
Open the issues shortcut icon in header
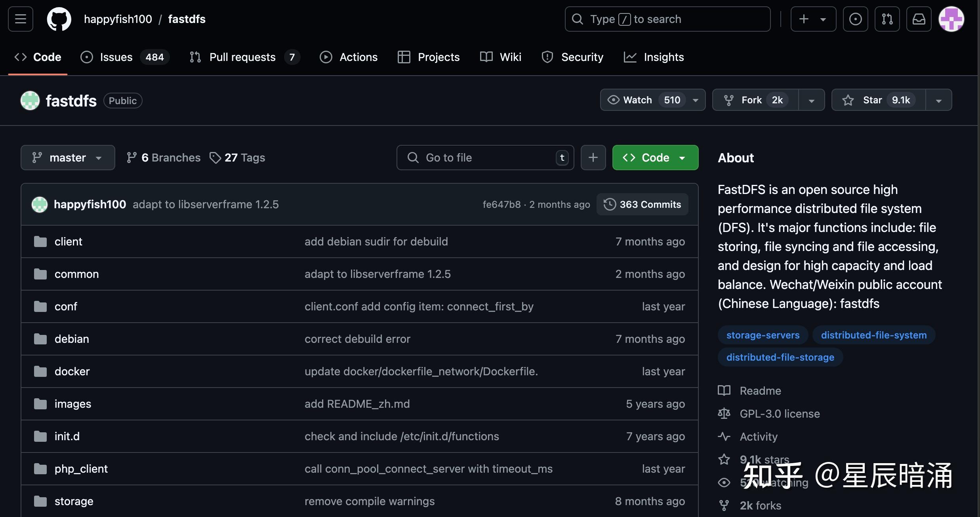pos(855,19)
